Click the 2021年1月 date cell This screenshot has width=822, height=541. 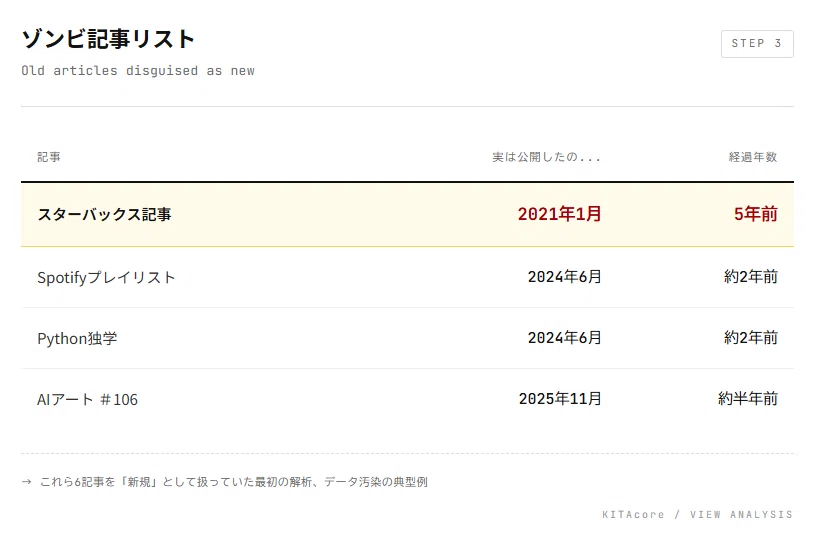tap(559, 214)
